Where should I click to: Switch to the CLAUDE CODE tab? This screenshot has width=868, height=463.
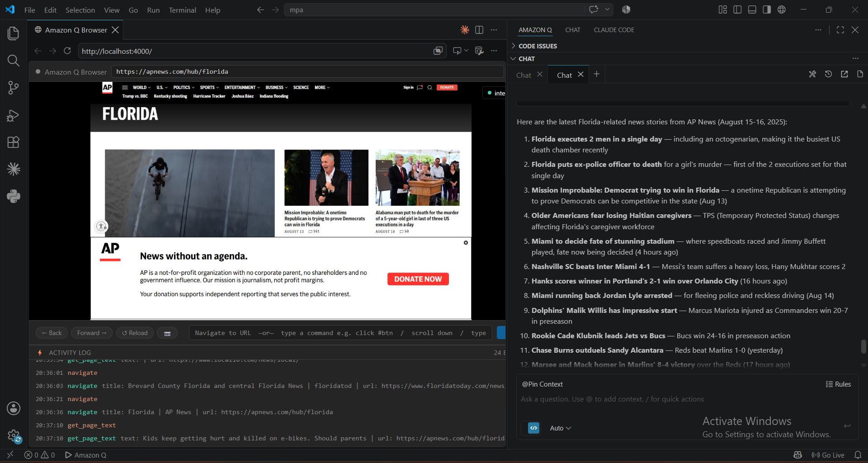613,30
